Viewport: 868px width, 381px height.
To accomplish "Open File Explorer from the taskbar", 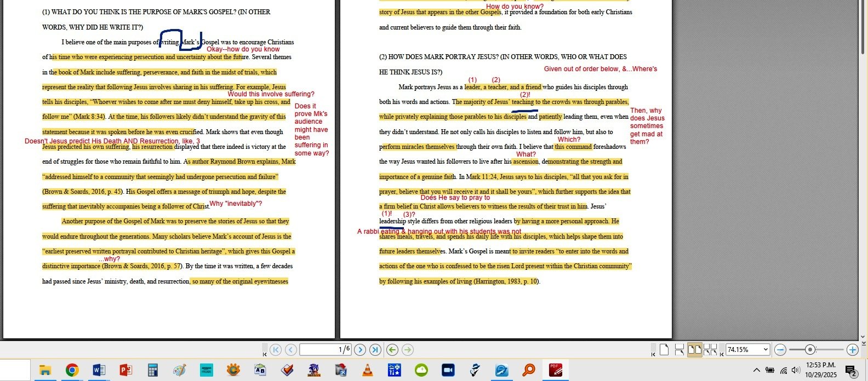I will pyautogui.click(x=45, y=371).
